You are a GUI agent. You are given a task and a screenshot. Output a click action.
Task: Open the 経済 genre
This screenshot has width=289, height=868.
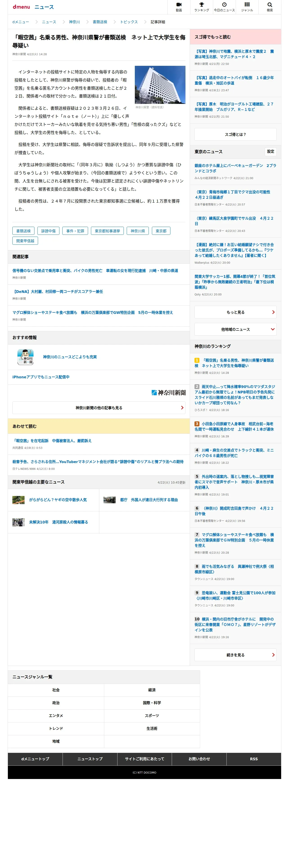tap(152, 690)
